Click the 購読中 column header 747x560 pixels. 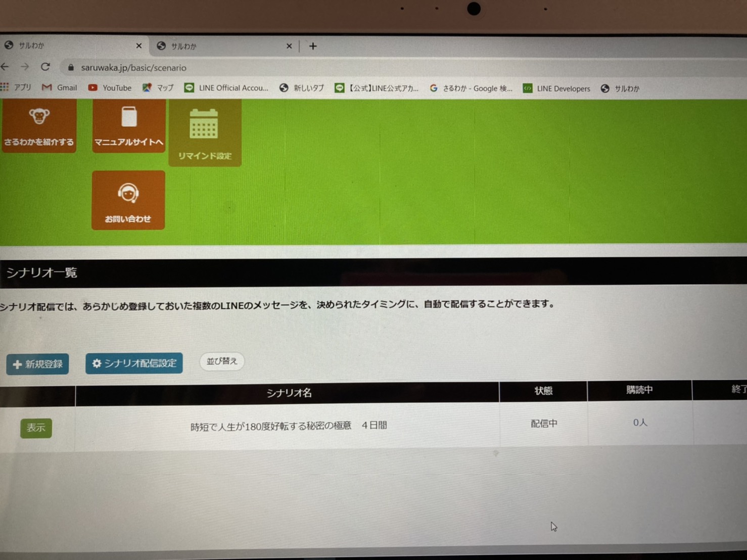[x=639, y=390]
